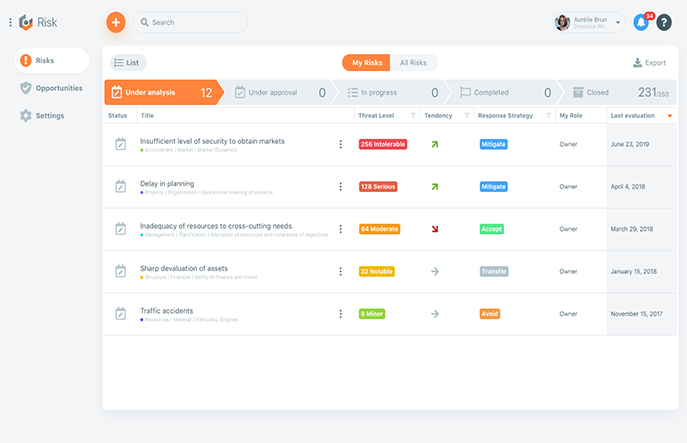The image size is (687, 443).
Task: Click Mitigate tag in Insufficient level of security row
Action: (493, 144)
